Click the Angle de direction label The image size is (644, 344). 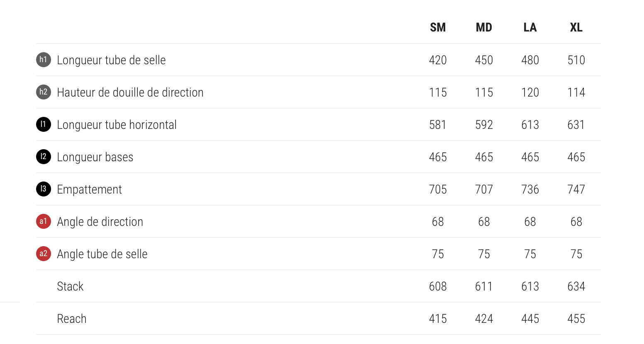point(100,222)
